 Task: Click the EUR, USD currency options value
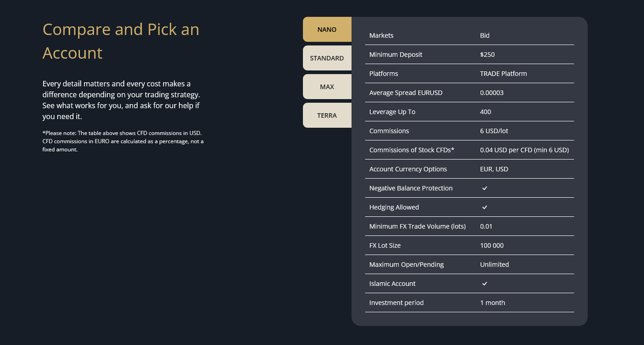point(494,169)
